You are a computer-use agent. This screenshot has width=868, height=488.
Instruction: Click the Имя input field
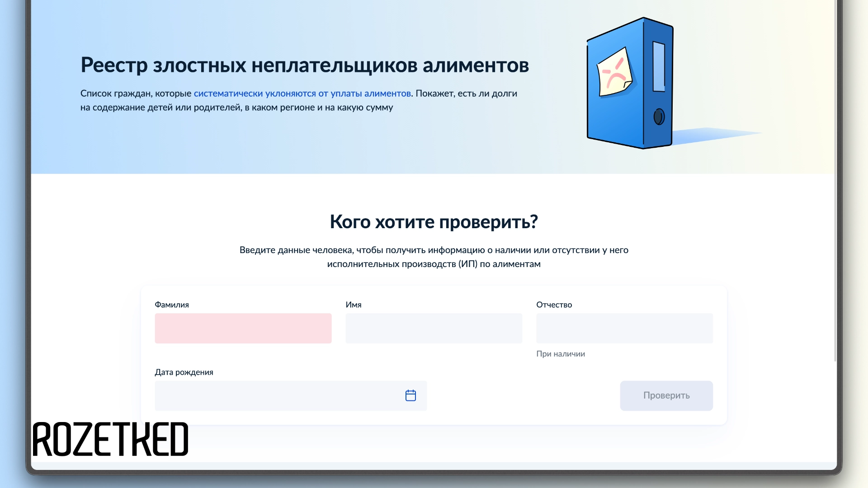(433, 328)
